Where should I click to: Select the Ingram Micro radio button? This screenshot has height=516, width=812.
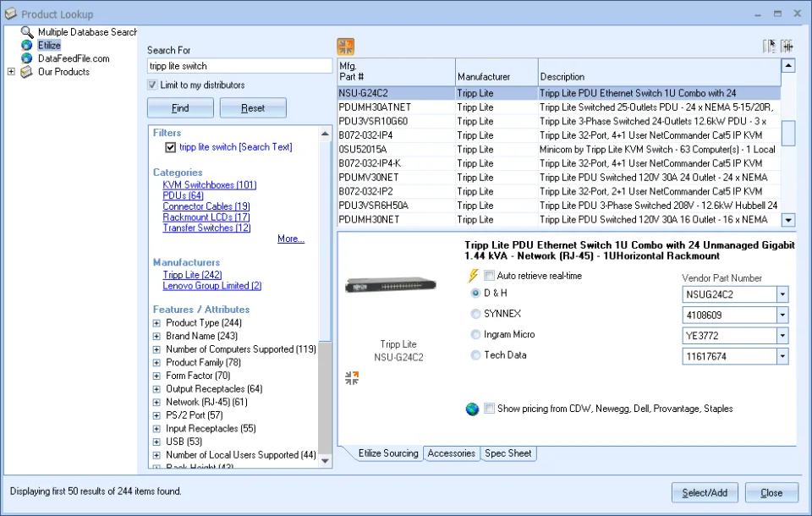[475, 335]
